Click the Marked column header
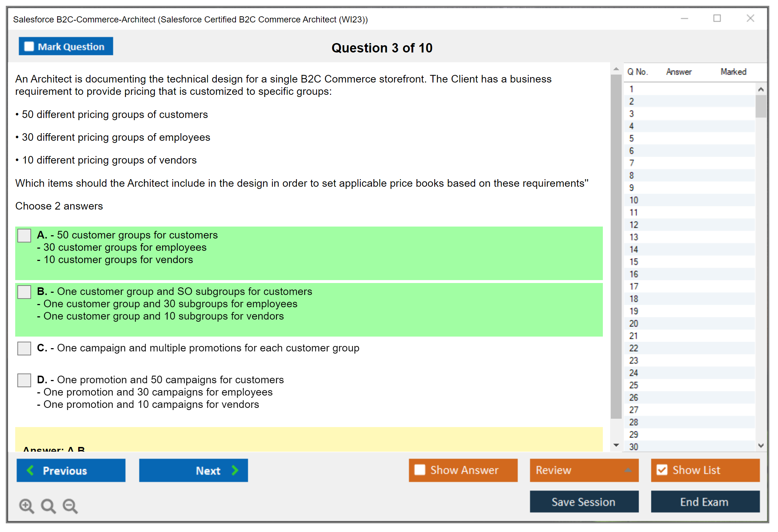Screen dimensions: 778x532 pos(733,72)
